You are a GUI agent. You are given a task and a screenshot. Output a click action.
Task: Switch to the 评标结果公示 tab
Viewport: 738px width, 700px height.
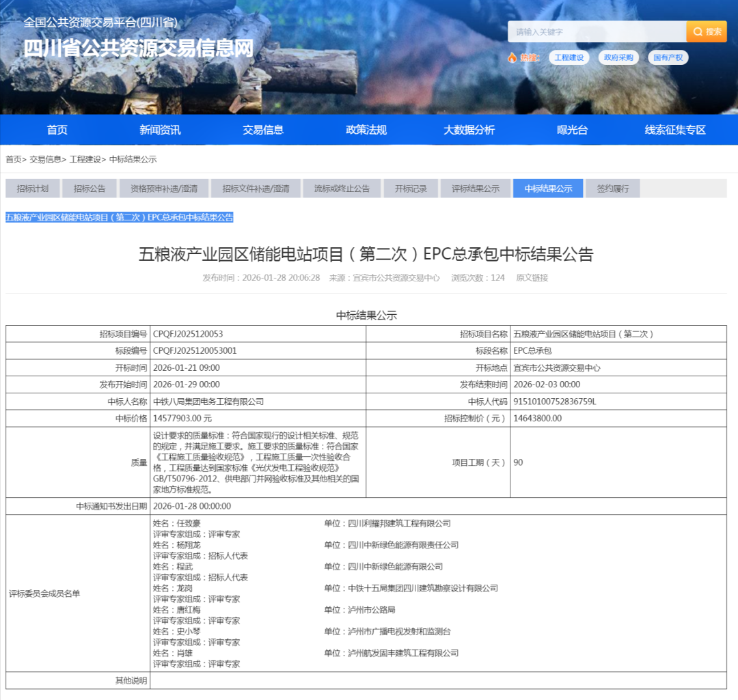click(476, 188)
